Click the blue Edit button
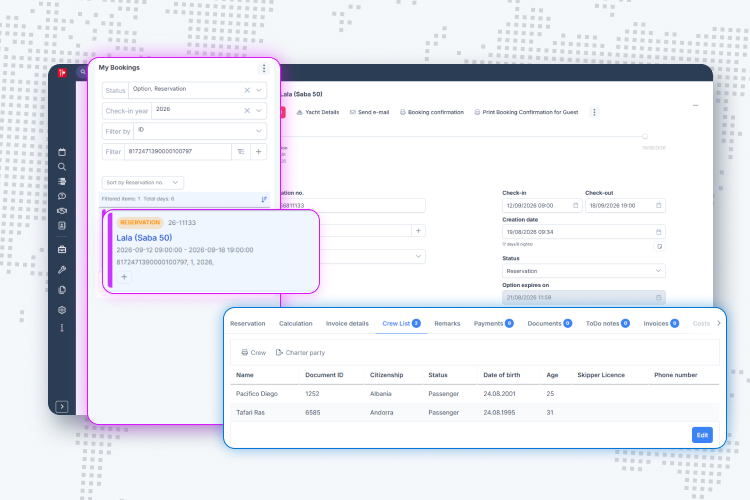Image resolution: width=750 pixels, height=500 pixels. [x=702, y=435]
